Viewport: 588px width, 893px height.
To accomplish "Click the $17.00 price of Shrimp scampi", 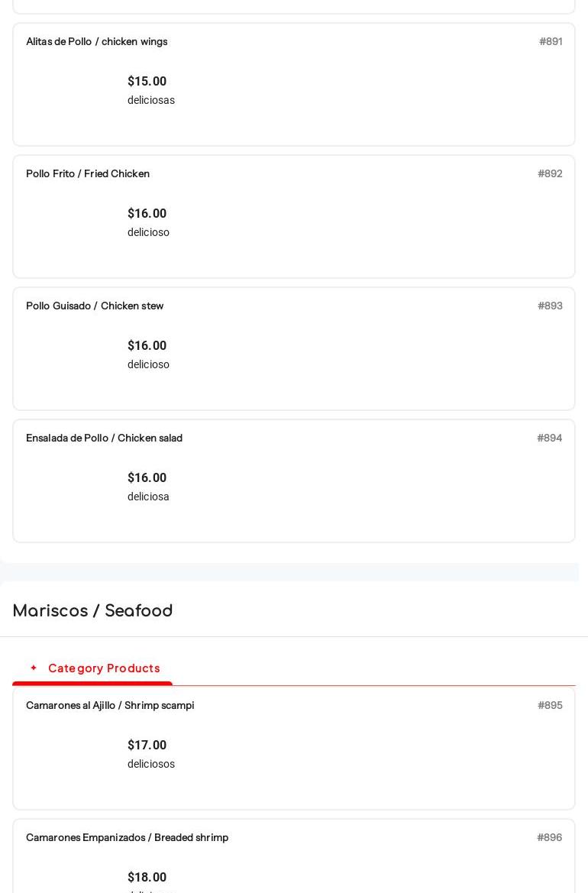I will 147,746.
